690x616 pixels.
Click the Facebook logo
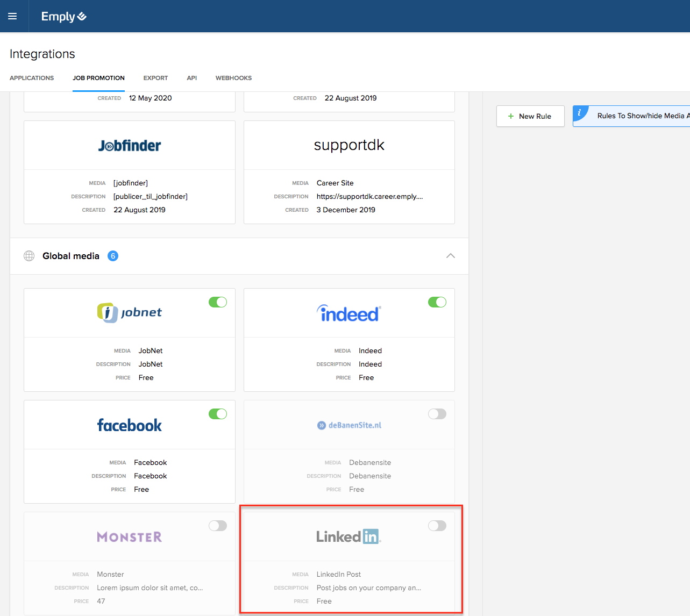(x=130, y=425)
